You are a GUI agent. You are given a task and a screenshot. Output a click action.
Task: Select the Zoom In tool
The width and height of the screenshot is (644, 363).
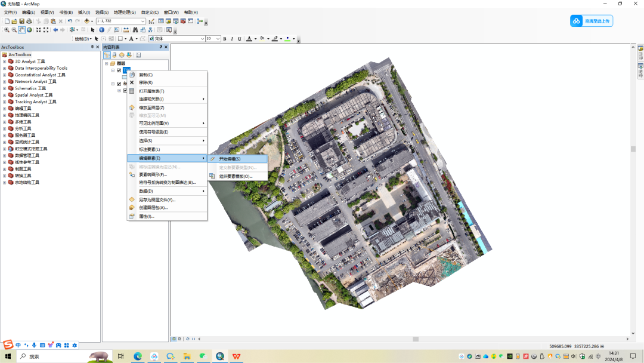click(x=7, y=30)
